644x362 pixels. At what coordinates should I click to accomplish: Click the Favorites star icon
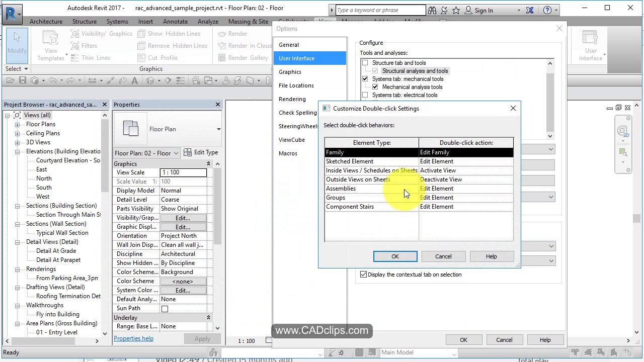click(x=456, y=10)
